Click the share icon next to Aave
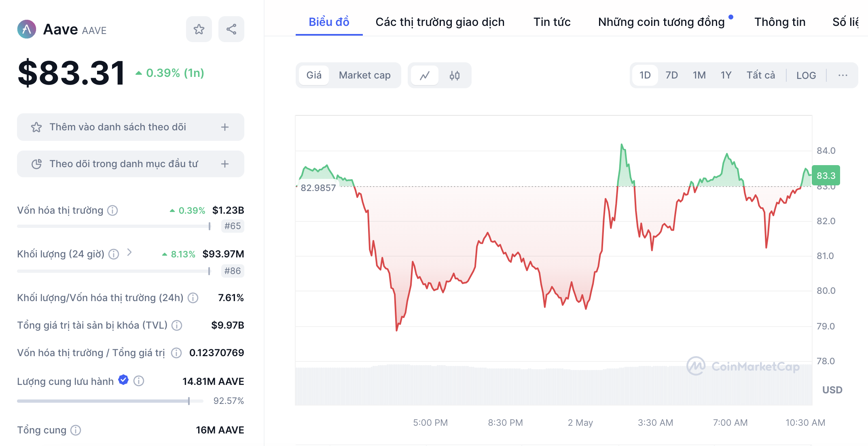 point(231,29)
